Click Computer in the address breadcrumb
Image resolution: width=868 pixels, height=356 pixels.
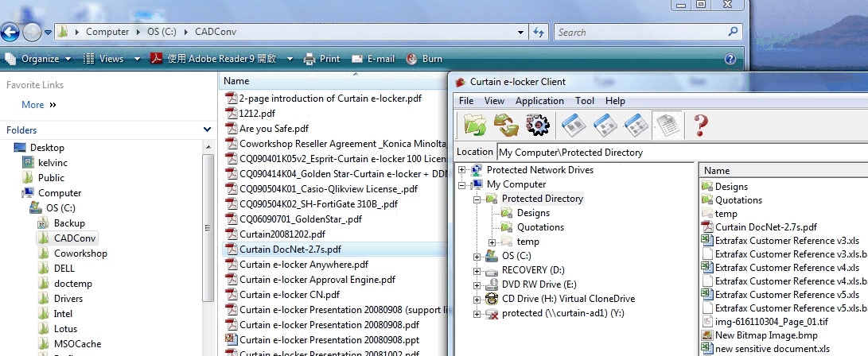tap(107, 32)
